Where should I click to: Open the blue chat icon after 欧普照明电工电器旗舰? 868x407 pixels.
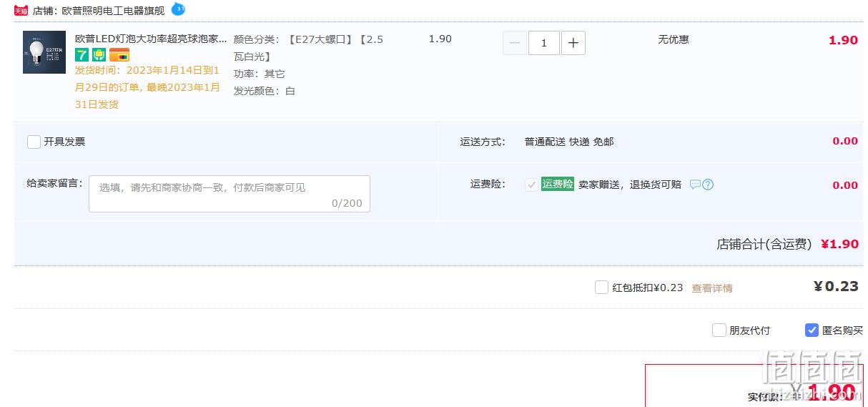click(178, 9)
